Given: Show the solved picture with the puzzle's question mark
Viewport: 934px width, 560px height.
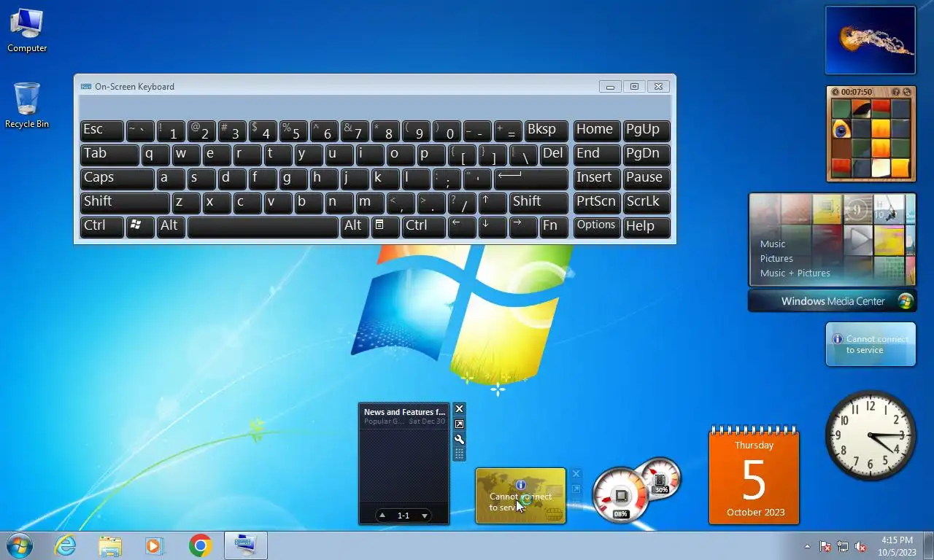Looking at the screenshot, I should tap(896, 92).
